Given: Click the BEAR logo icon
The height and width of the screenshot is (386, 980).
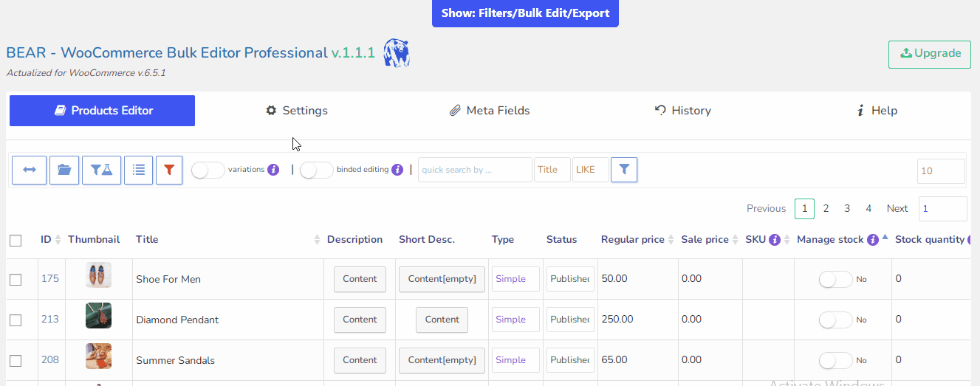Looking at the screenshot, I should pyautogui.click(x=397, y=53).
